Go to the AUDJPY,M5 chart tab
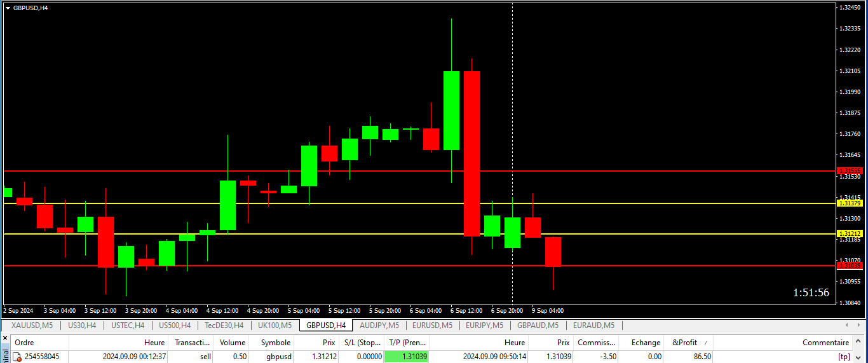The height and width of the screenshot is (363, 868). [x=379, y=325]
